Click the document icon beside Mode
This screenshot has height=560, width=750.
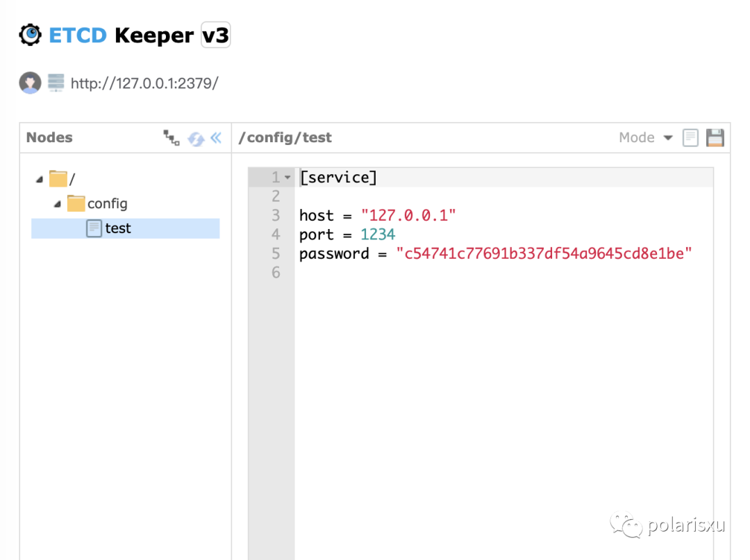tap(690, 137)
